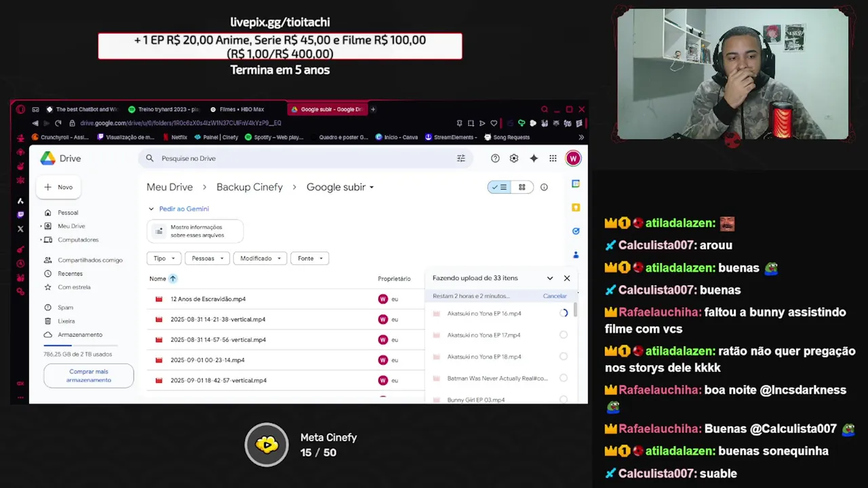Open Google Tasks side panel icon
Screen dimensions: 868x488
coord(576,231)
